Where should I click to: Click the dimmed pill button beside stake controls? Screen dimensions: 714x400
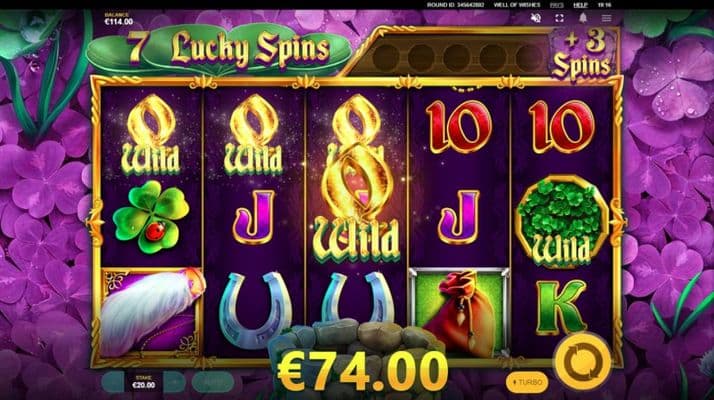click(x=213, y=382)
